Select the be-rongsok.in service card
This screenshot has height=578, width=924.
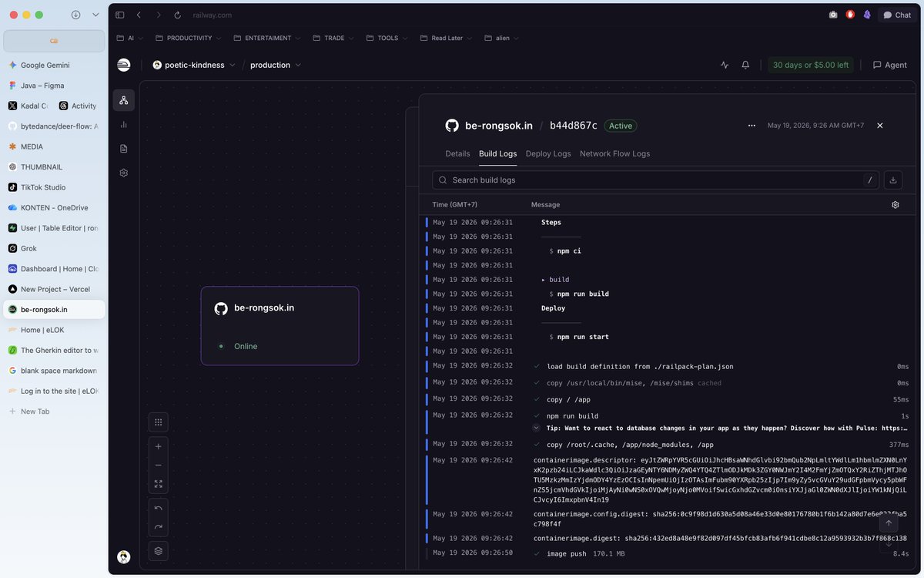280,325
